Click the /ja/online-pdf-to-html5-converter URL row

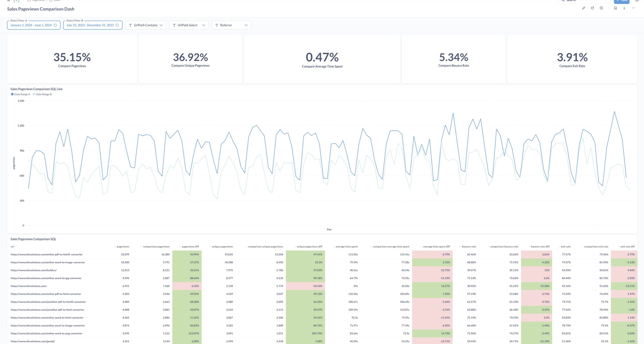click(48, 302)
